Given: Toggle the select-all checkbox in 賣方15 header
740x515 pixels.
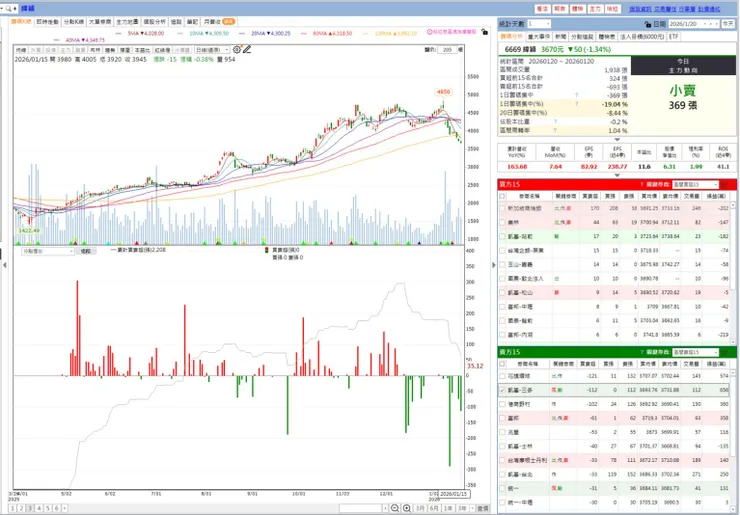Looking at the screenshot, I should click(503, 364).
